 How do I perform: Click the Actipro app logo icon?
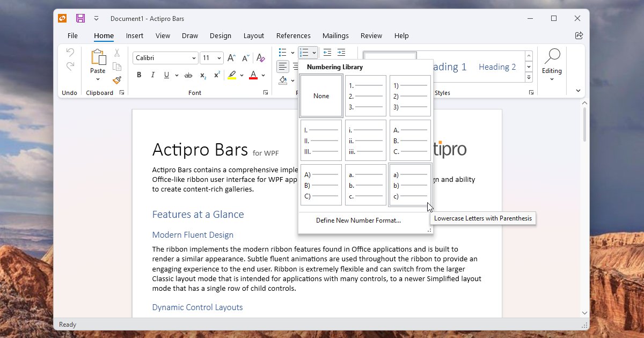coord(63,18)
